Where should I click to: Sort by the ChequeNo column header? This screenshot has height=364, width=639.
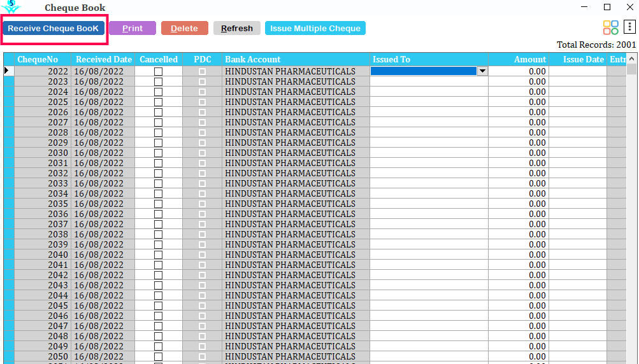(43, 59)
